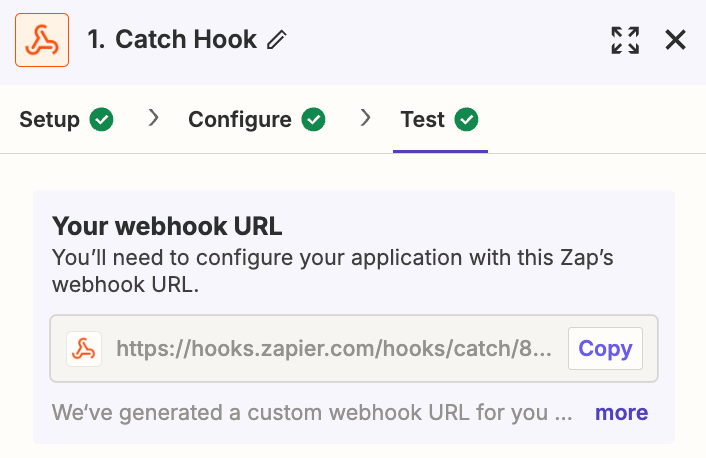The height and width of the screenshot is (458, 706).
Task: Switch to the Configure tab
Action: tap(257, 119)
